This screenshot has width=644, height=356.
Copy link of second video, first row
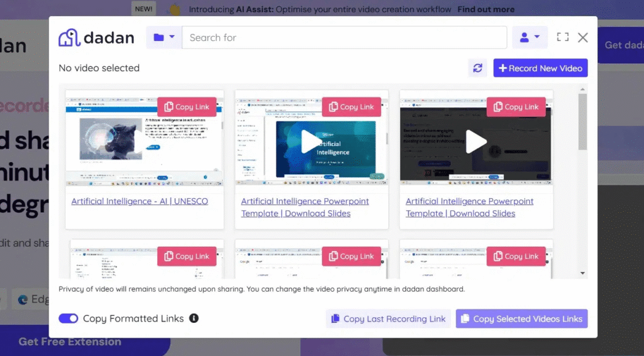(x=351, y=107)
